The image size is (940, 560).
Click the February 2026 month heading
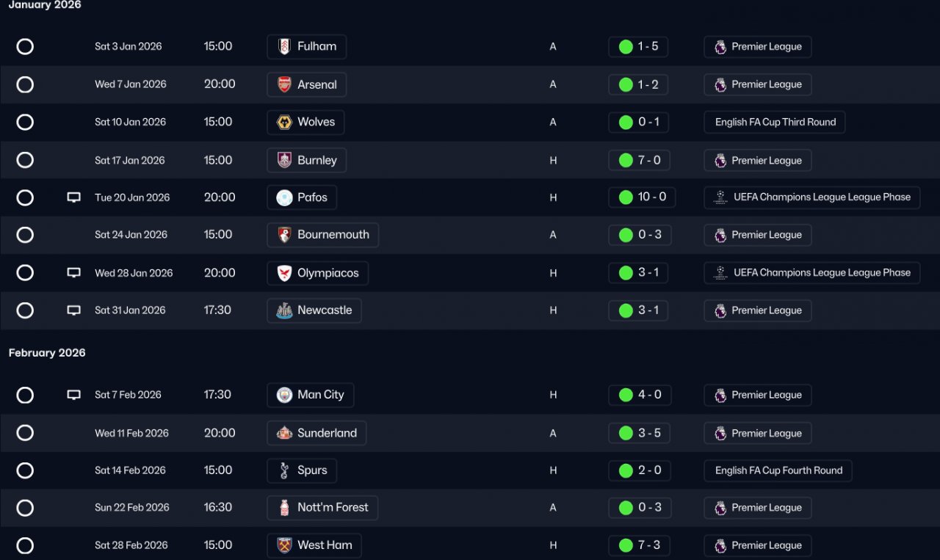47,353
